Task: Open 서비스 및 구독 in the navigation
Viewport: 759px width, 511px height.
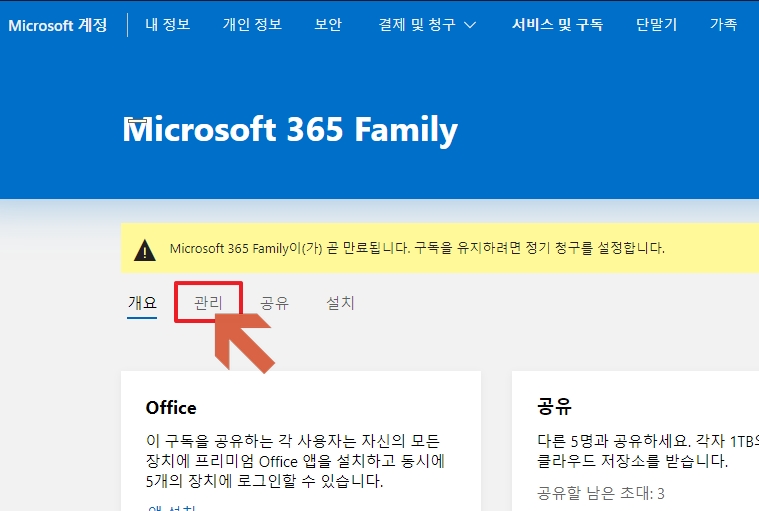Action: pos(557,24)
